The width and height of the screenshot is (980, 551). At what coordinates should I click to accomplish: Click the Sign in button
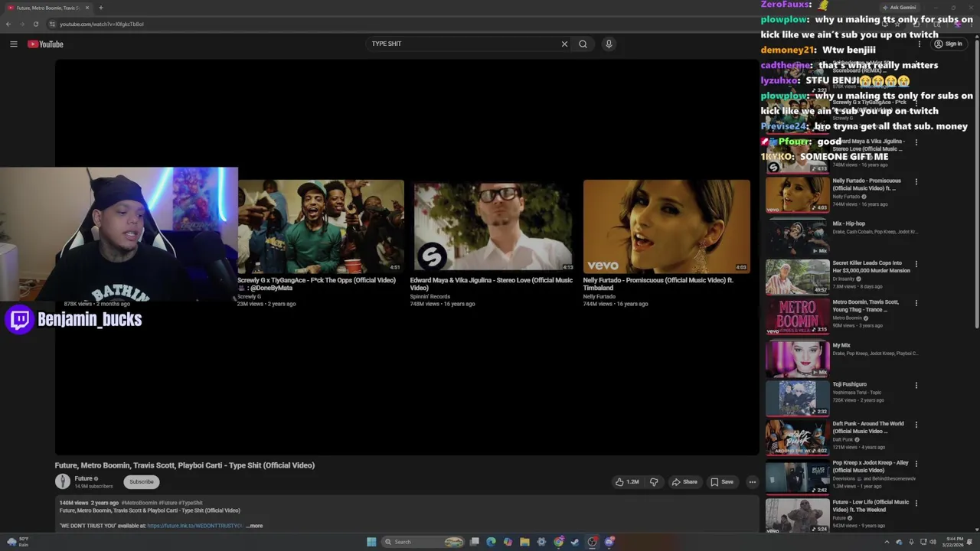pyautogui.click(x=949, y=44)
